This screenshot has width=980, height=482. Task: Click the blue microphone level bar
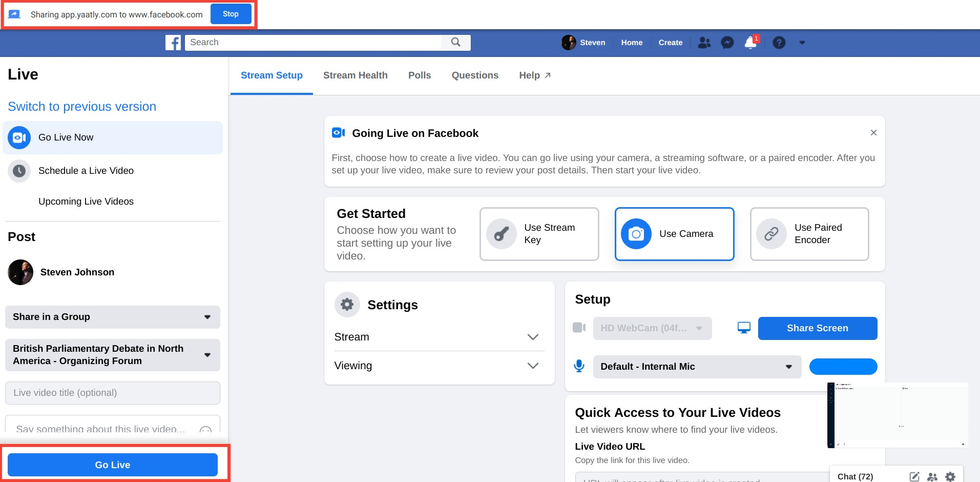click(x=843, y=367)
